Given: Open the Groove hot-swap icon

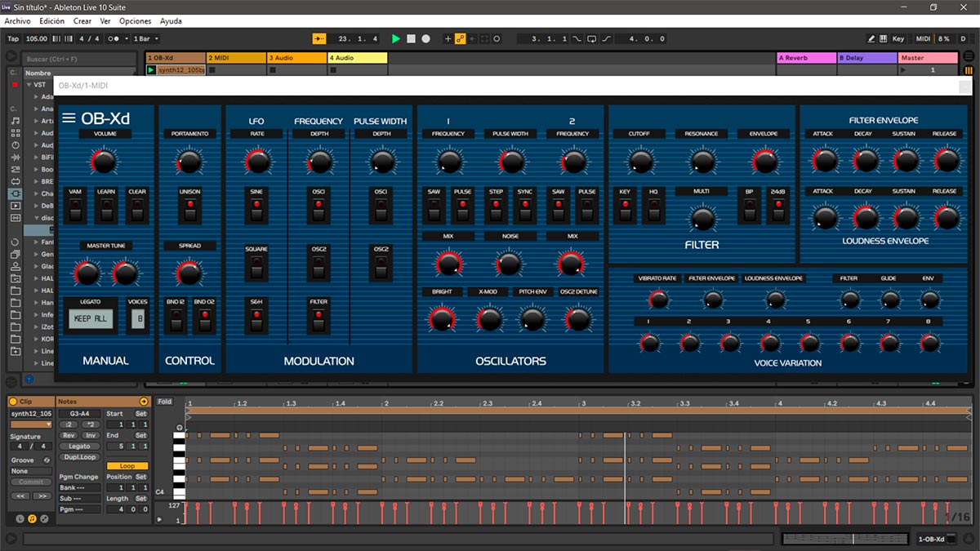Looking at the screenshot, I should pyautogui.click(x=47, y=460).
